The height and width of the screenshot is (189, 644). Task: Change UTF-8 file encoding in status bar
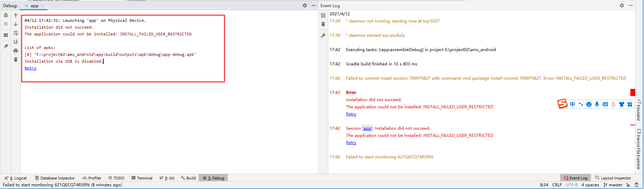(x=572, y=185)
